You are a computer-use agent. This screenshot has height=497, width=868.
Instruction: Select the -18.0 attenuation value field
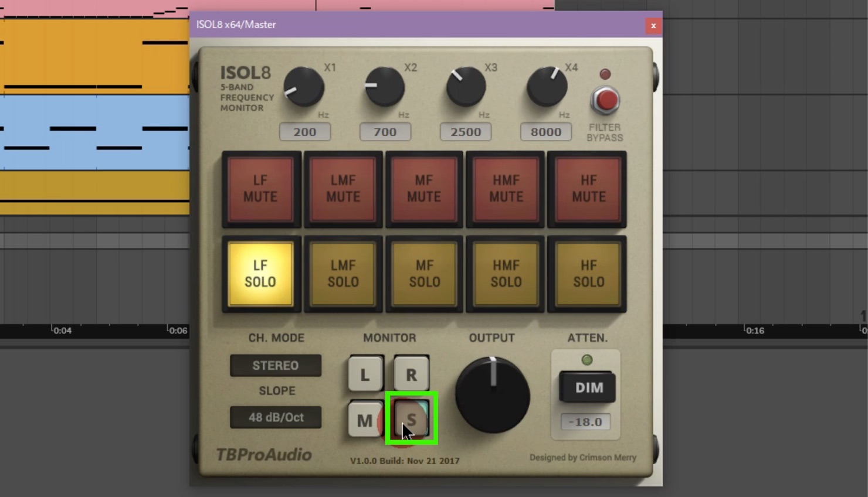(x=585, y=421)
